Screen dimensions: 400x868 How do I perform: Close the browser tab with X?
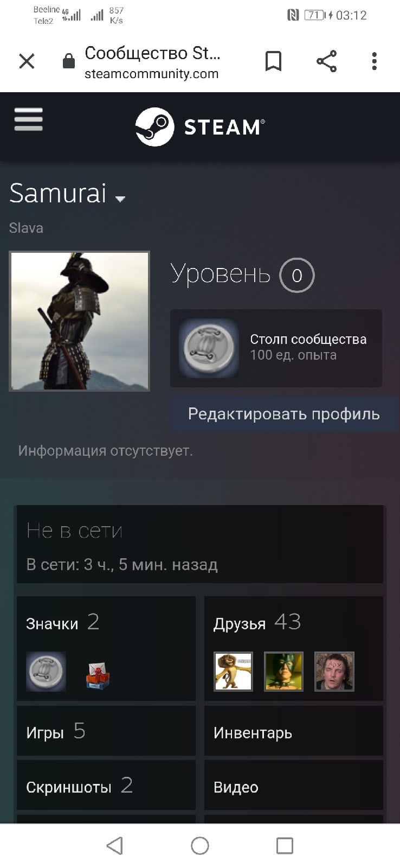27,61
